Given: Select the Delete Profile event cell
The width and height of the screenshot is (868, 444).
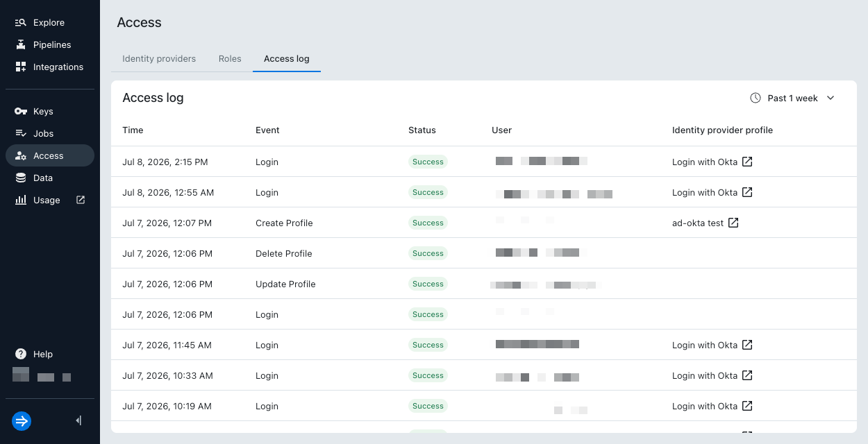Looking at the screenshot, I should pyautogui.click(x=283, y=253).
